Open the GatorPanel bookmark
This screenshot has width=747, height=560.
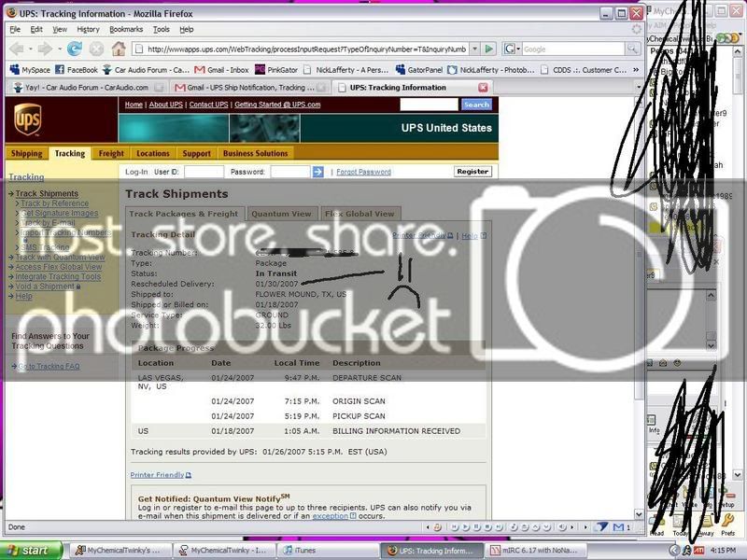point(419,70)
